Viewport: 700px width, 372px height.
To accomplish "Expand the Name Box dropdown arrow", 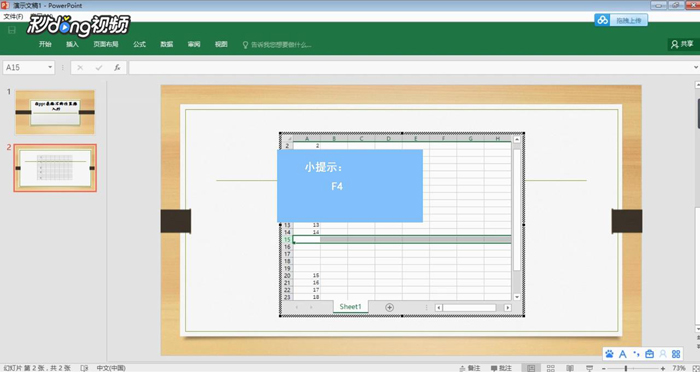I will 50,67.
